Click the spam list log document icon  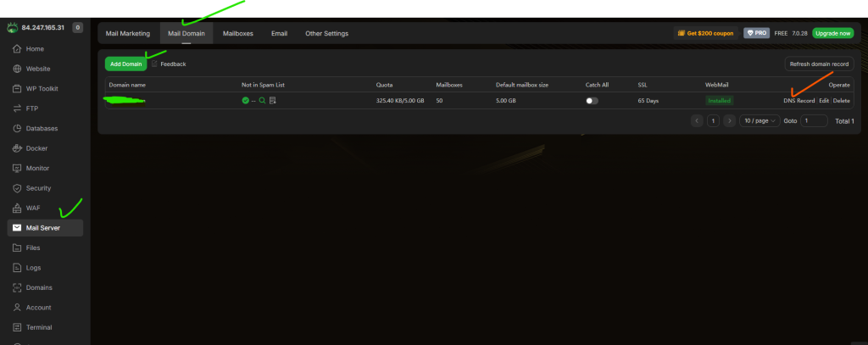[x=273, y=100]
